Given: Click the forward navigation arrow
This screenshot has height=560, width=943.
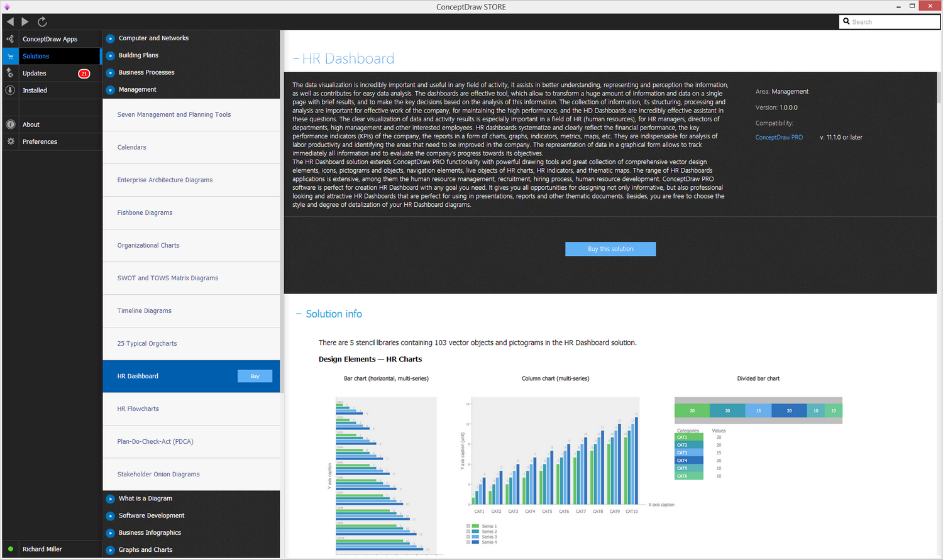Looking at the screenshot, I should point(25,22).
